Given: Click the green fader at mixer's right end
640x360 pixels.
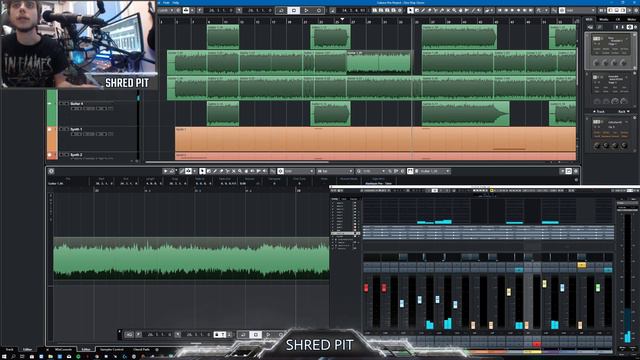Looking at the screenshot, I should [598, 288].
